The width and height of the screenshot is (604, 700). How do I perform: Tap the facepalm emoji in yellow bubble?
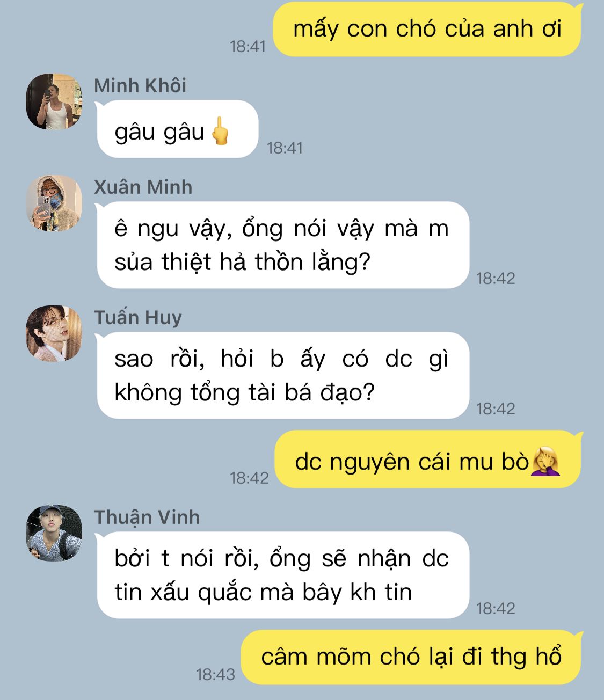coord(545,461)
